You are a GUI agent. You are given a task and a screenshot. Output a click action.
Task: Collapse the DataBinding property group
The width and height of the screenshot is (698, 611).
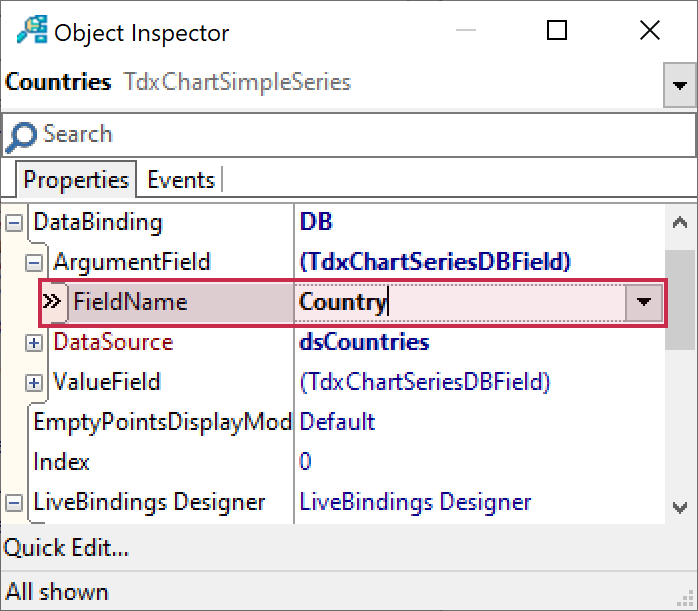tap(14, 222)
